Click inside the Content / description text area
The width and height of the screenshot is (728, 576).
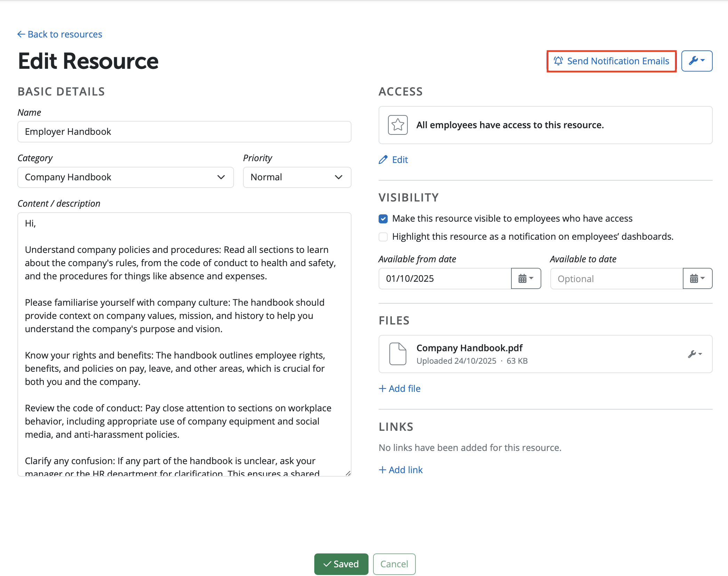point(184,344)
